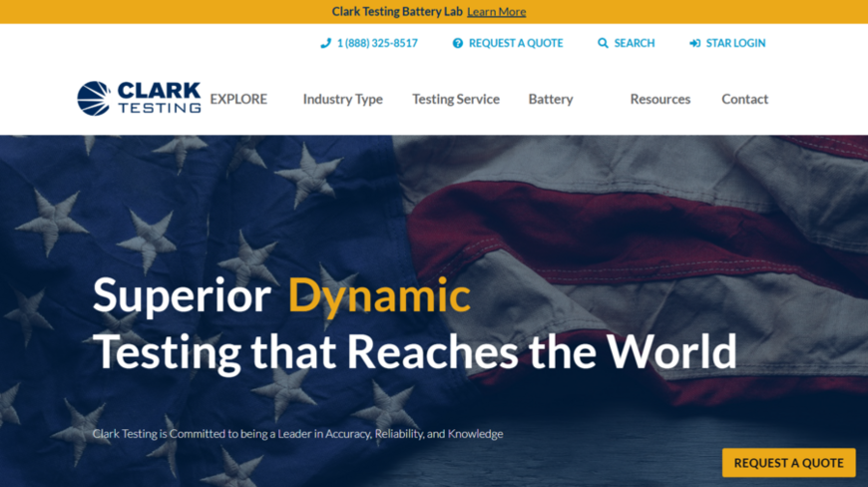Screen dimensions: 868x487
Task: Click the Testing that Reaches the World headline
Action: tap(415, 352)
